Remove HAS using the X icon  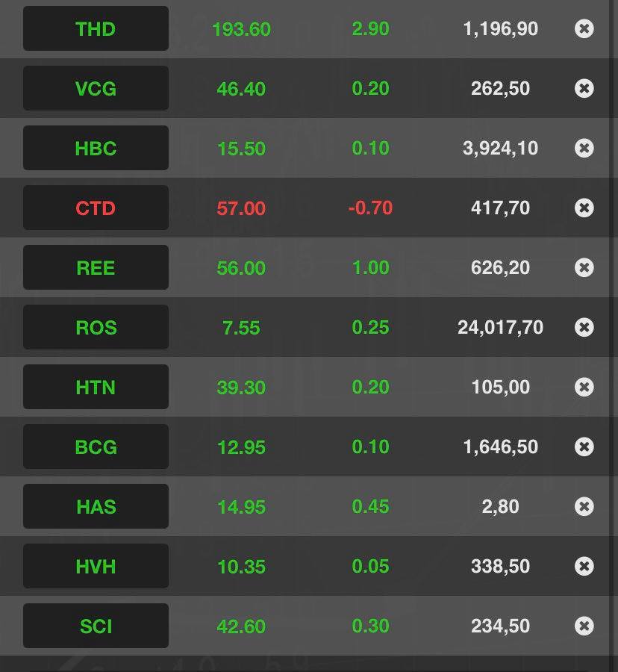[584, 506]
